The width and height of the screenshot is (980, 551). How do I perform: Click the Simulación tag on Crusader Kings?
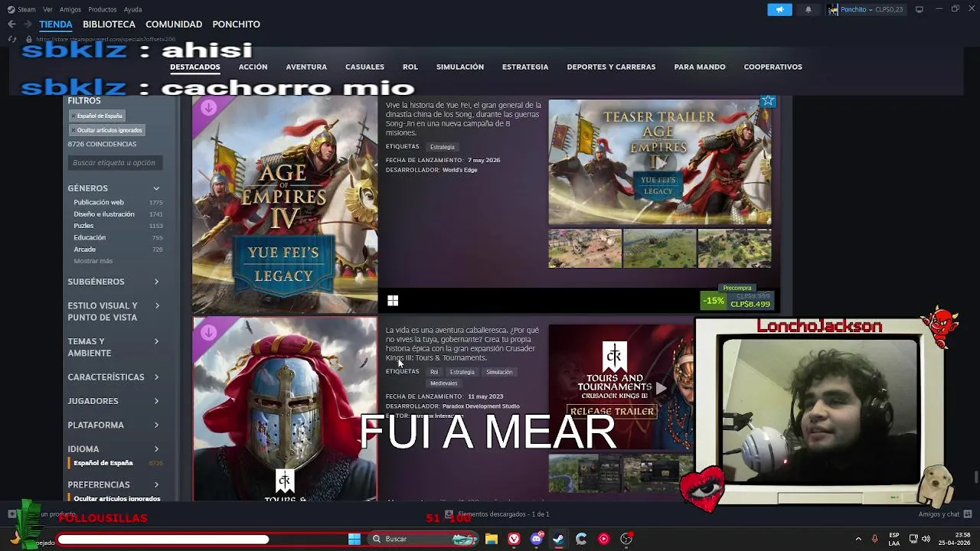coord(498,372)
